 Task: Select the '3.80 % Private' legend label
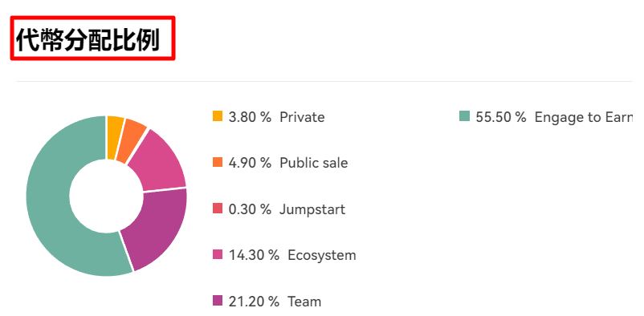[x=276, y=117]
